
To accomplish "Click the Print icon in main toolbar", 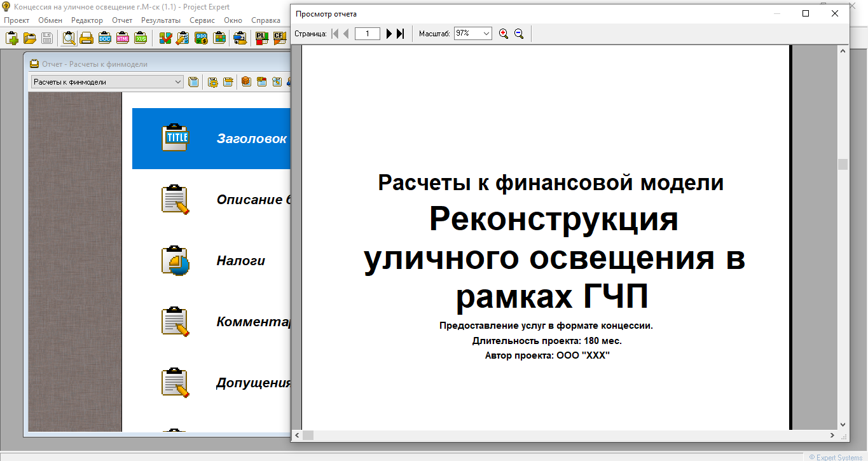I will coord(86,38).
